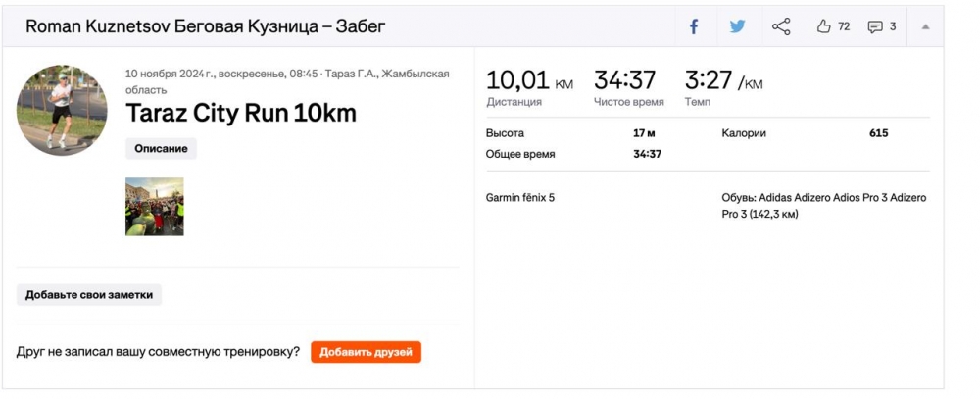This screenshot has height=399, width=980.
Task: Open the share options icon
Action: (x=781, y=26)
